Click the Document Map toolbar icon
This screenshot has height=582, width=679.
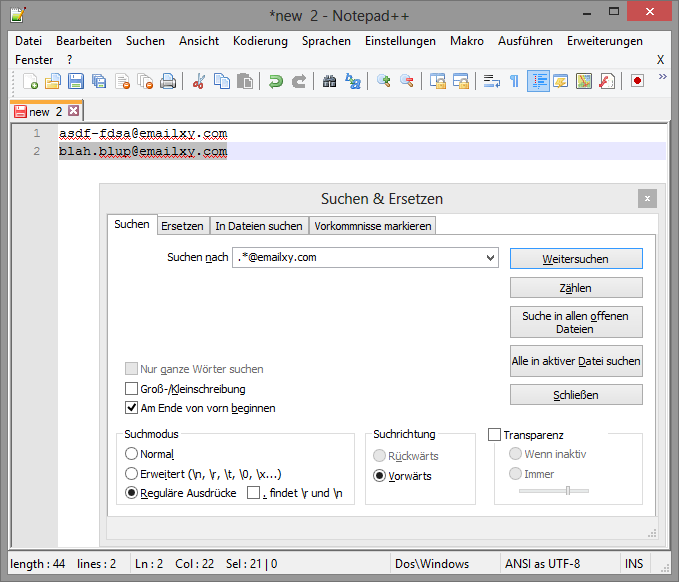click(x=584, y=81)
